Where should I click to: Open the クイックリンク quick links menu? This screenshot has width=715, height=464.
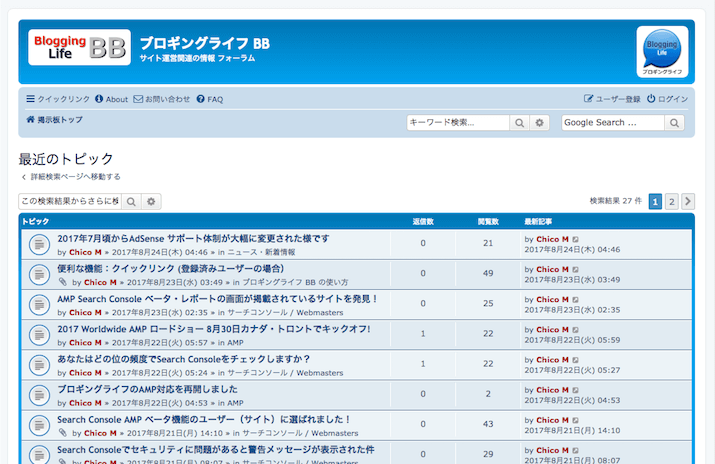pyautogui.click(x=58, y=99)
